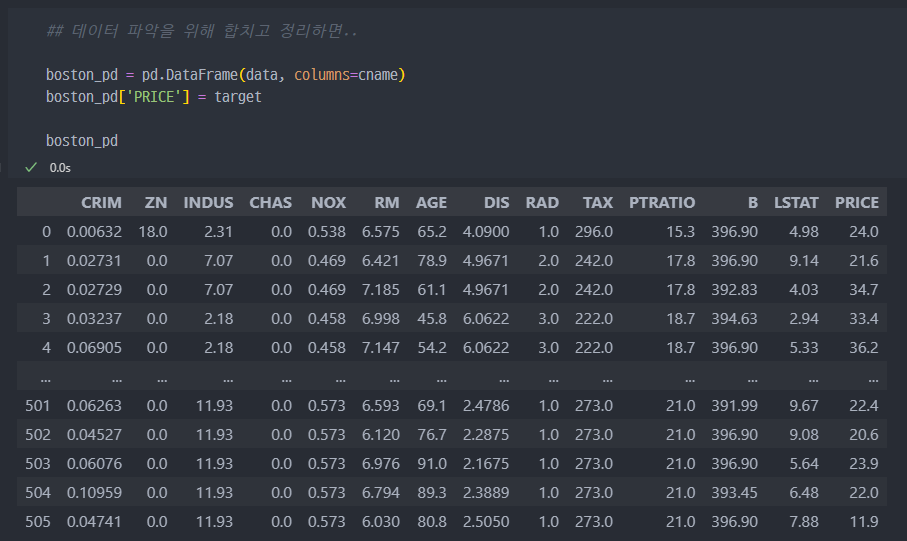Click the green execution success checkmark
The height and width of the screenshot is (541, 907).
31,168
